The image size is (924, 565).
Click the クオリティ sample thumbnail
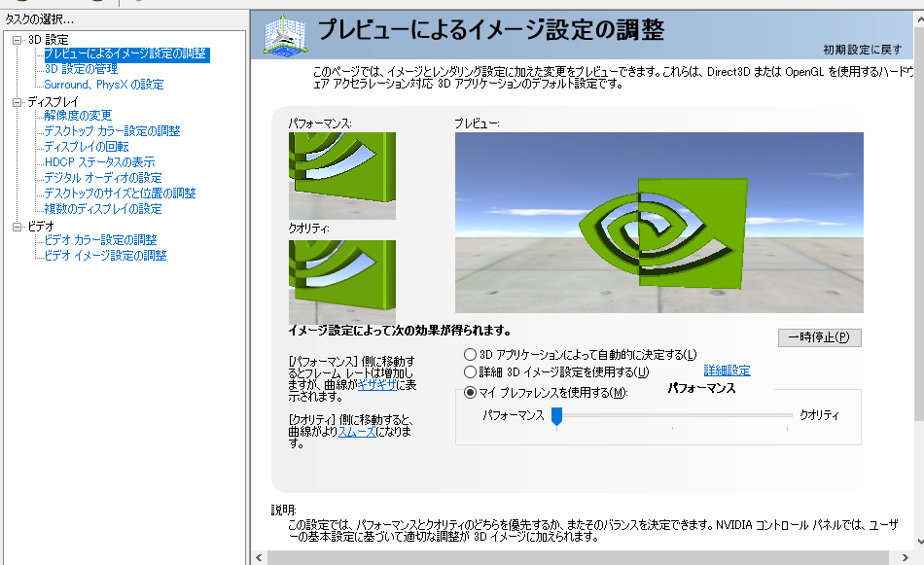[x=341, y=282]
